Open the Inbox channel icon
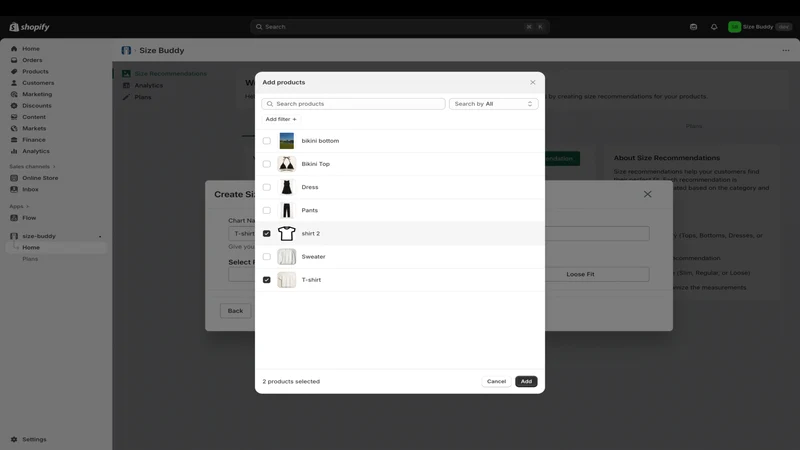Viewport: 800px width, 450px height. point(14,189)
